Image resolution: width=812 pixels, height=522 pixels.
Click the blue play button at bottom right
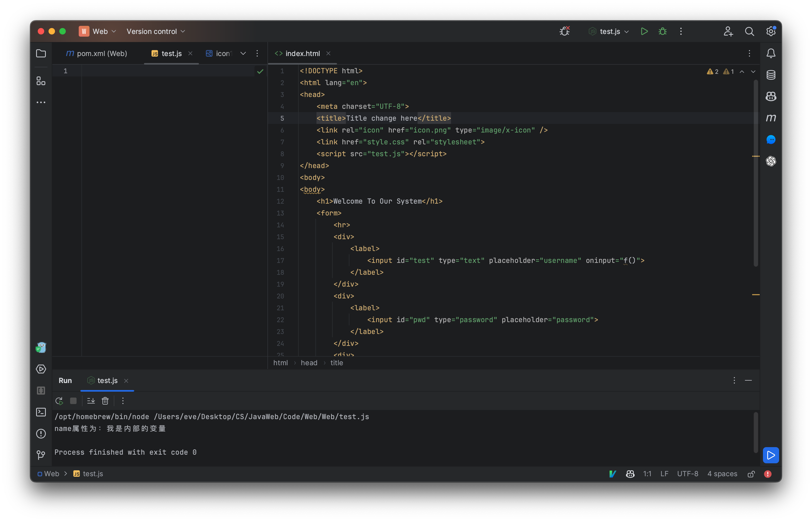(x=771, y=455)
